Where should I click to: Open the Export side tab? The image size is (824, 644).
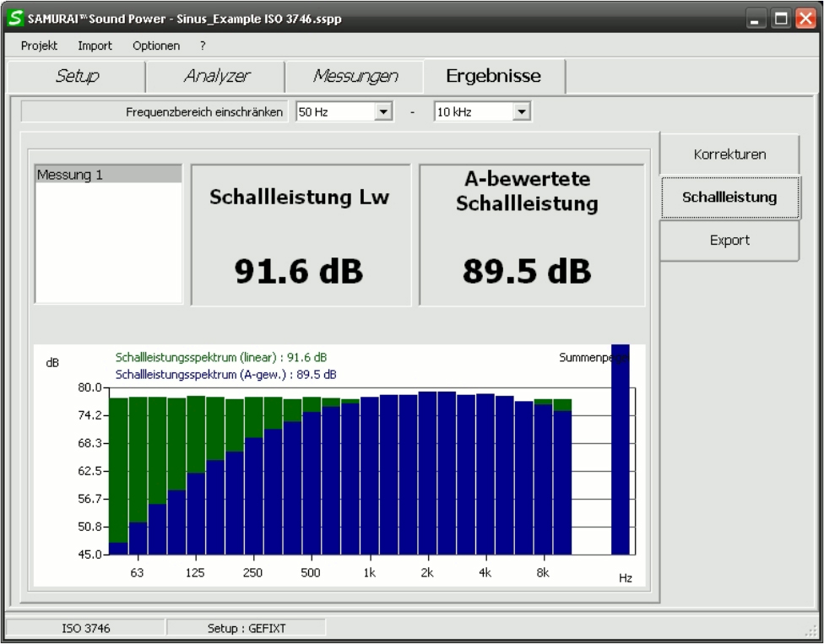click(x=729, y=241)
